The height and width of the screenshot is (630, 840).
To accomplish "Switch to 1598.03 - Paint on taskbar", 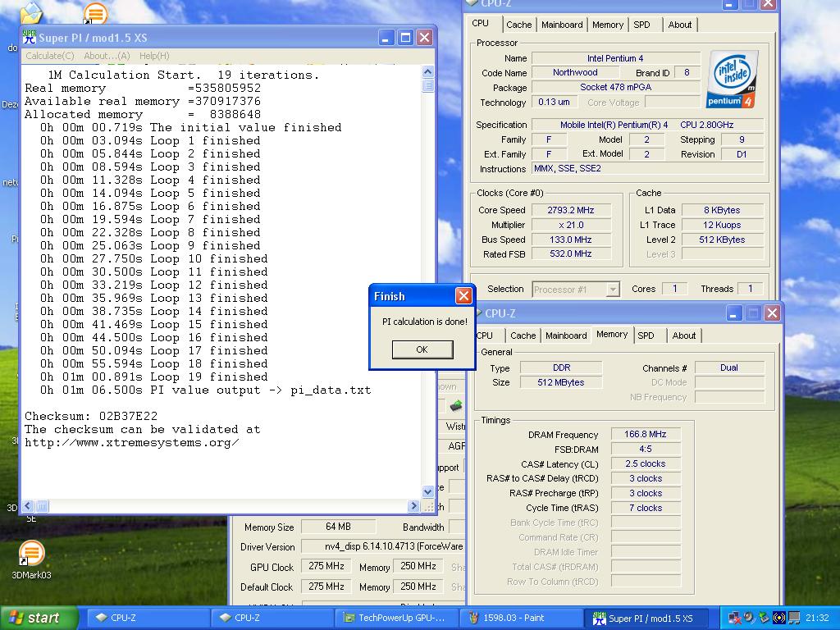I will click(521, 618).
